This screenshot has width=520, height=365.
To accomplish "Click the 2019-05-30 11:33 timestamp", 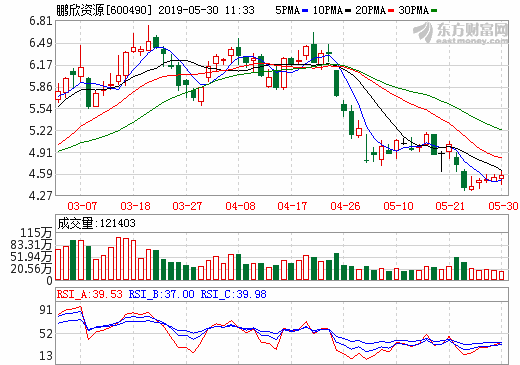I will point(206,11).
